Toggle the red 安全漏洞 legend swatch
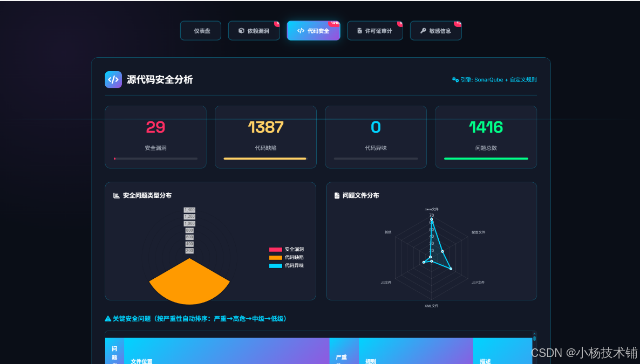 [x=276, y=249]
